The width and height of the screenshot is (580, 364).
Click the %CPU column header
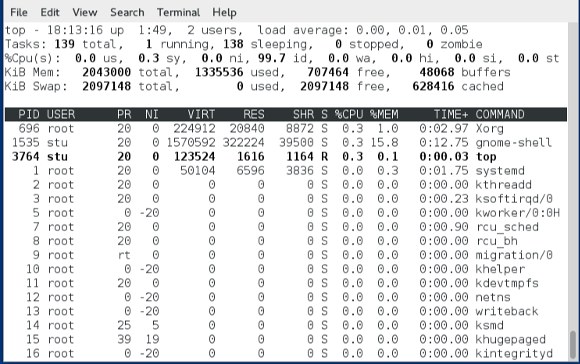point(349,114)
